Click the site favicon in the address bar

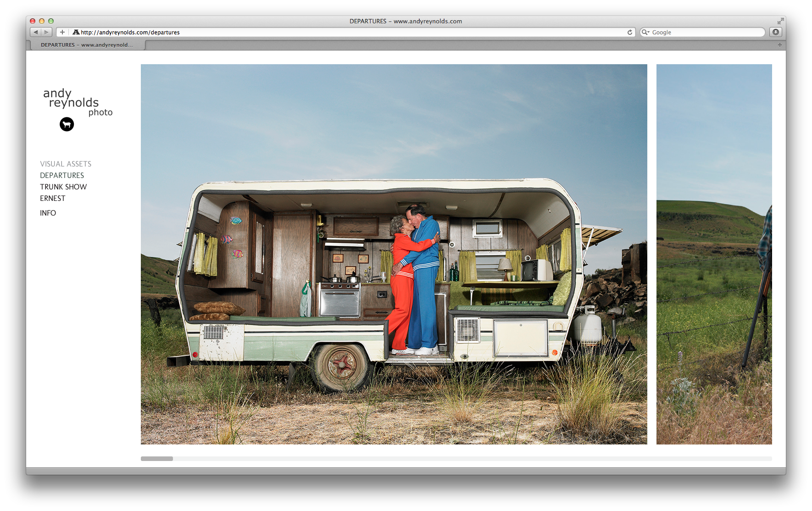(x=76, y=32)
